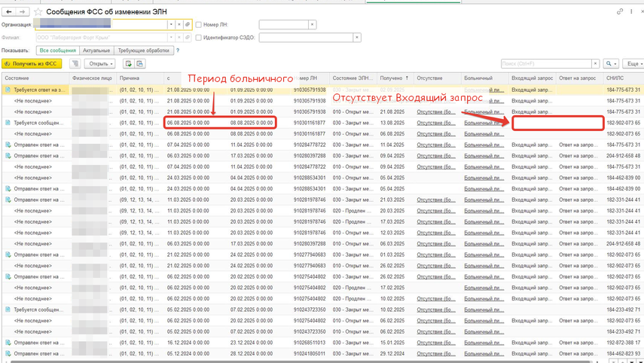Click the back navigation arrow
The image size is (644, 363).
pyautogui.click(x=9, y=12)
